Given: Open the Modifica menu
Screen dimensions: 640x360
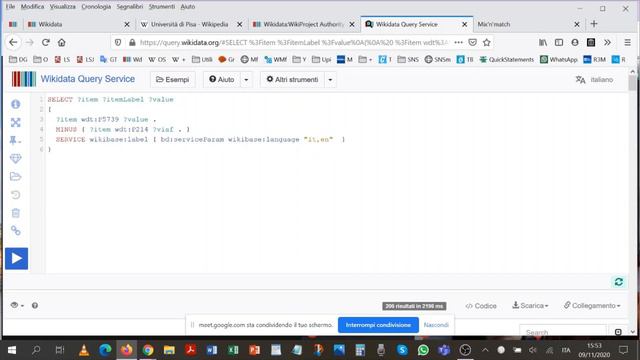Looking at the screenshot, I should pyautogui.click(x=32, y=7).
